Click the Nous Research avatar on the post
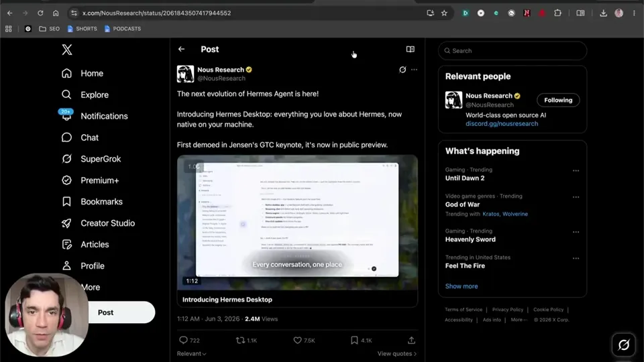644x362 pixels. coord(185,74)
